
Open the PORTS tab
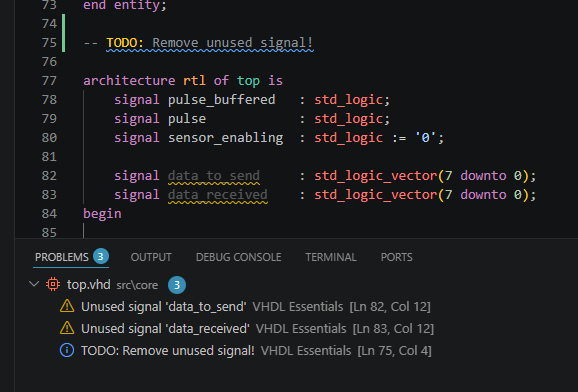396,257
